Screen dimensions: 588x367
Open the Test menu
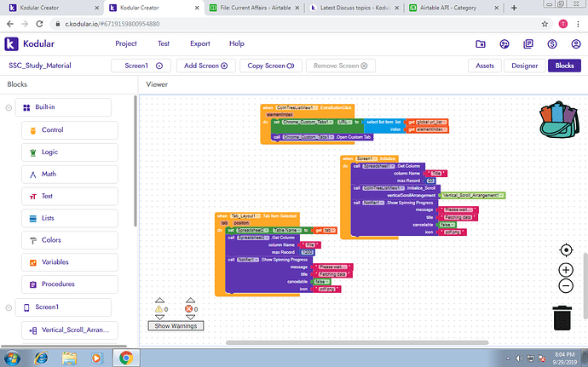tap(164, 43)
